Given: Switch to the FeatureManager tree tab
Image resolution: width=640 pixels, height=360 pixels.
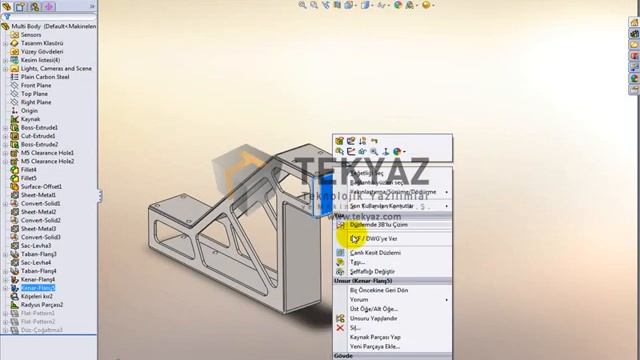Looking at the screenshot, I should 6,7.
